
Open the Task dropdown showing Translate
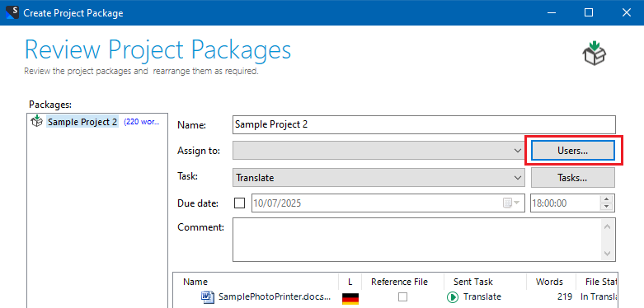point(518,178)
